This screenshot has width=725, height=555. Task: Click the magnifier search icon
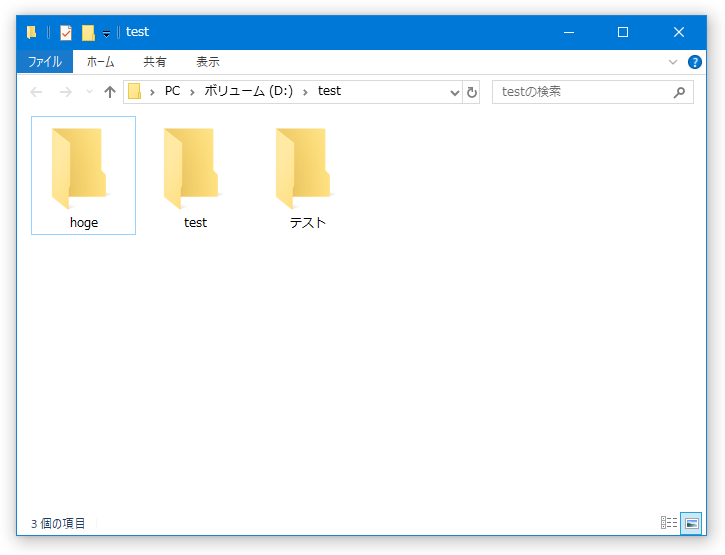(679, 92)
